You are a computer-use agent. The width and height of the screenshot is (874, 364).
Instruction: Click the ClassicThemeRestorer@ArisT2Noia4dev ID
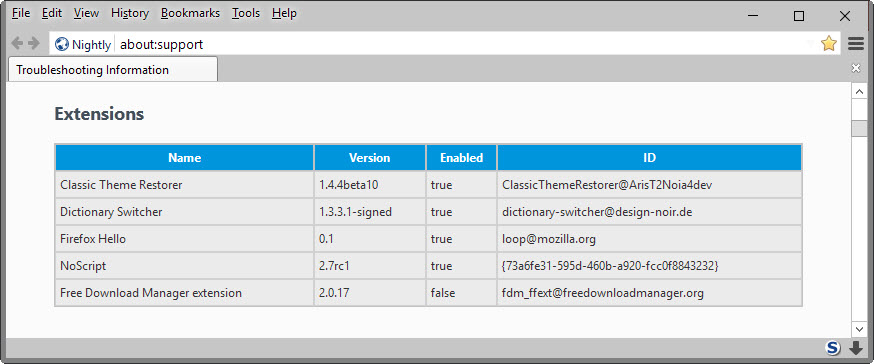[607, 185]
